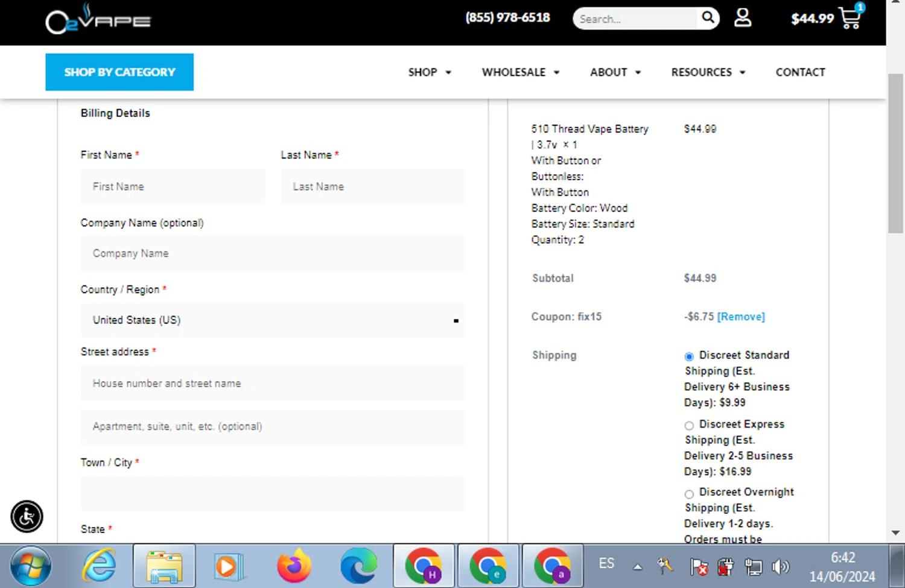
Task: Click the page vertical scrollbar thumb
Action: tap(895, 154)
